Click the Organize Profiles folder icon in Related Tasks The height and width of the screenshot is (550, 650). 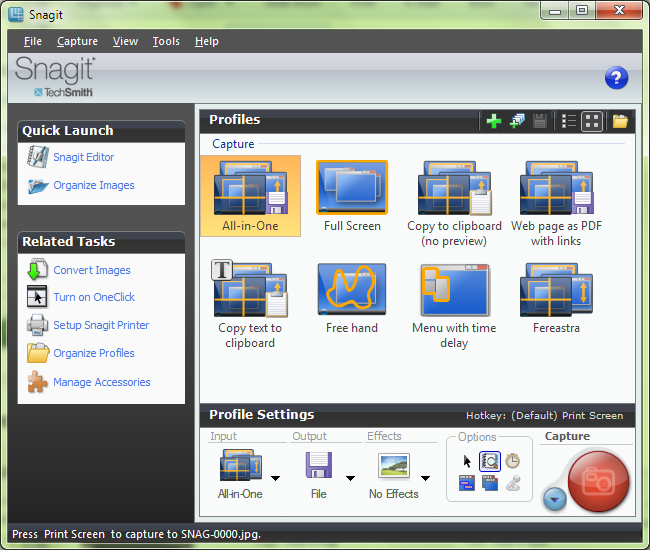38,353
